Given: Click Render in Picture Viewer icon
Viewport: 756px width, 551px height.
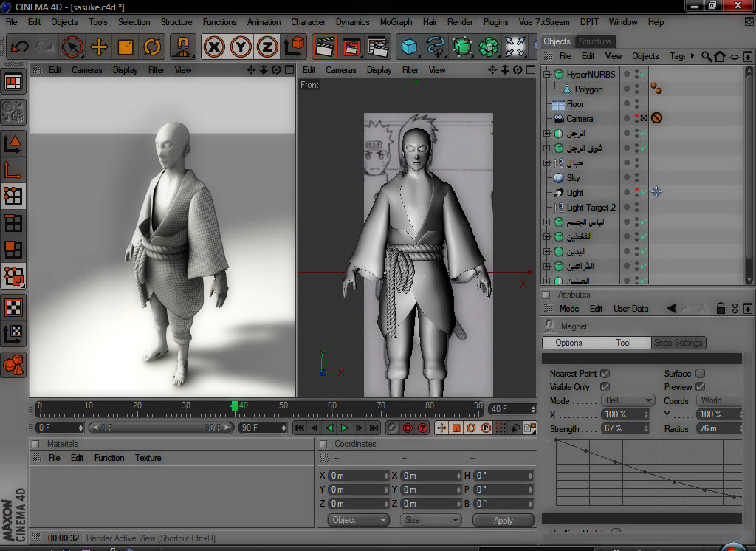Looking at the screenshot, I should tap(351, 47).
